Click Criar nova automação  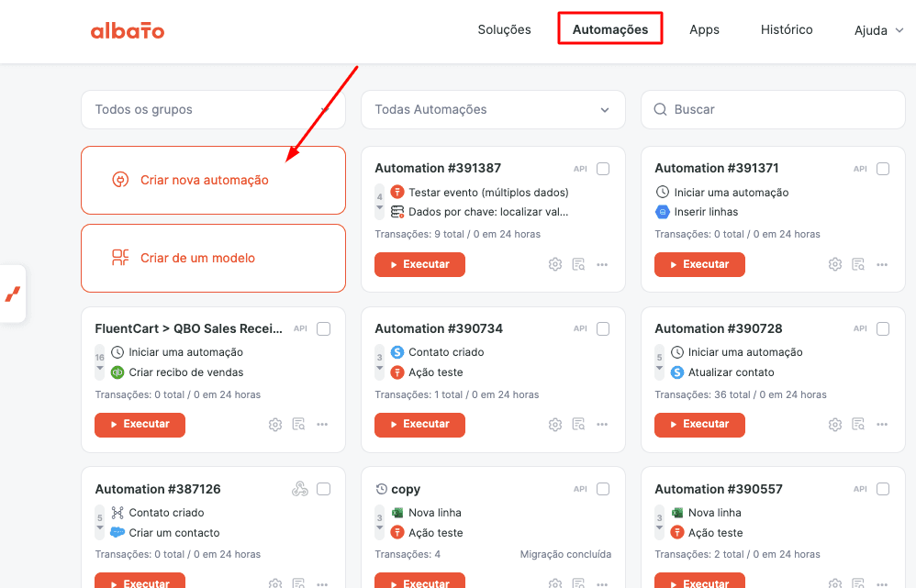(213, 180)
